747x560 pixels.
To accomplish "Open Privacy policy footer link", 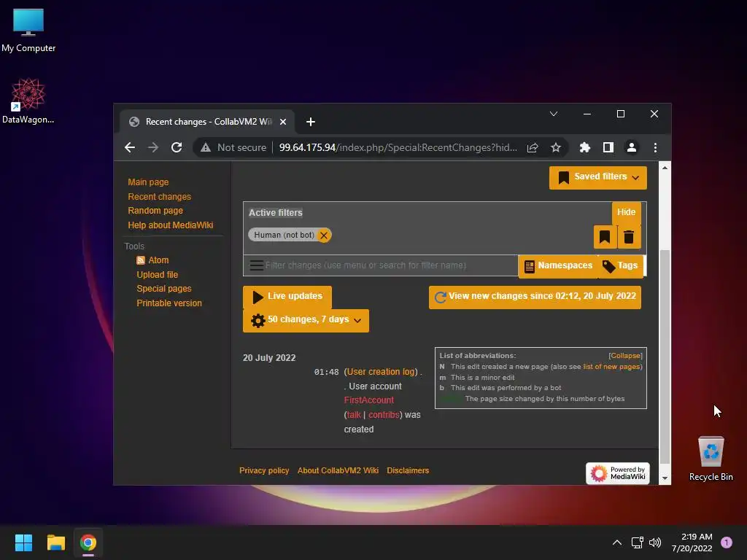I will pyautogui.click(x=264, y=470).
